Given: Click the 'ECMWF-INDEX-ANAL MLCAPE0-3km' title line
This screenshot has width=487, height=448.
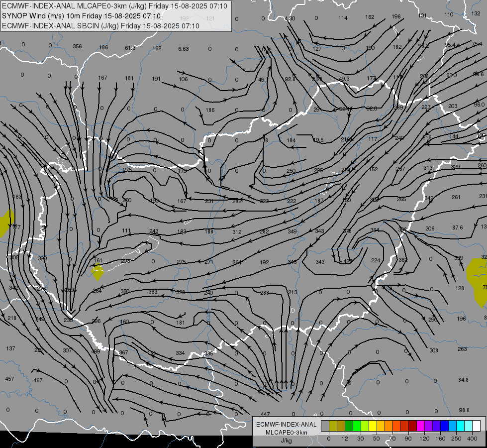Looking at the screenshot, I should [114, 6].
